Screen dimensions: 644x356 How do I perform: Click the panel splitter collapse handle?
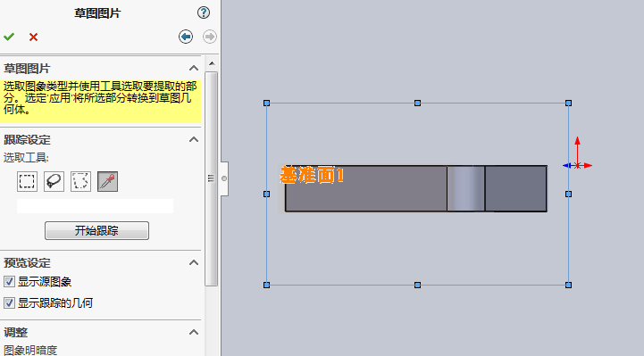tap(224, 178)
